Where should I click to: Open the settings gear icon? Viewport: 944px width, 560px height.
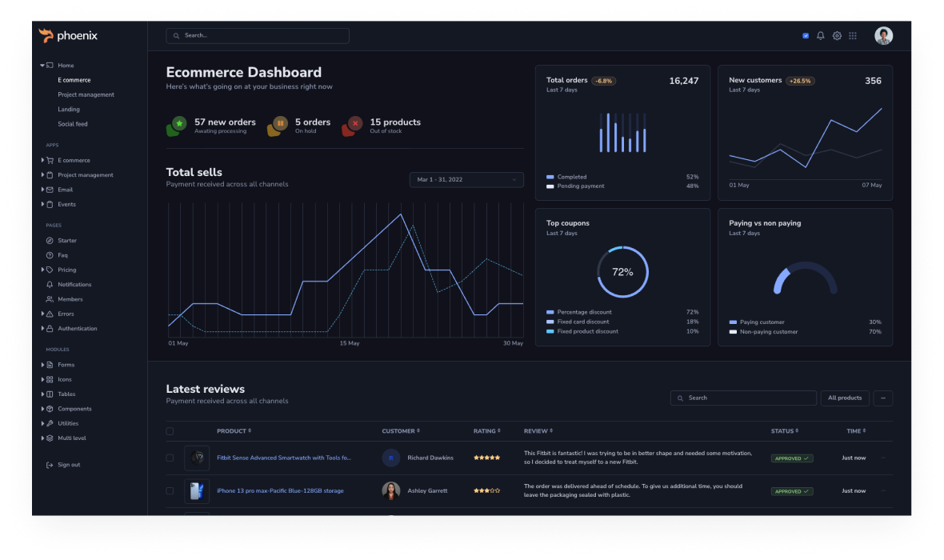(x=837, y=36)
